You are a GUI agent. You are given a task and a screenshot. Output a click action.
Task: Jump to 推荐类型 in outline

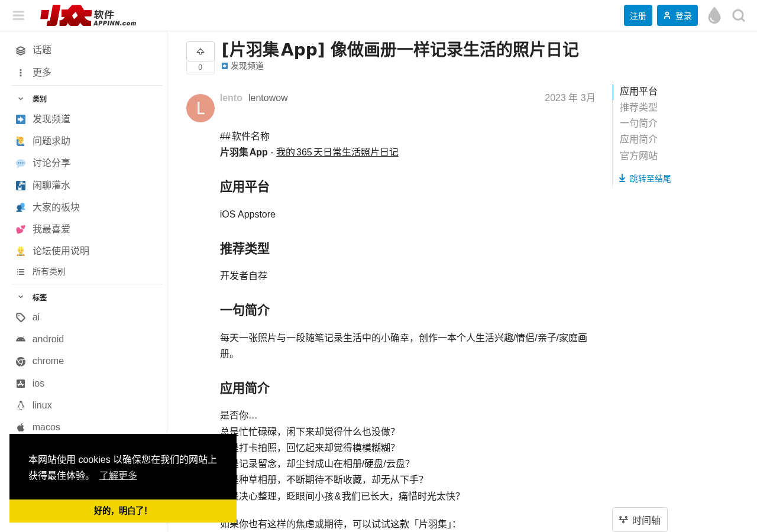point(639,108)
